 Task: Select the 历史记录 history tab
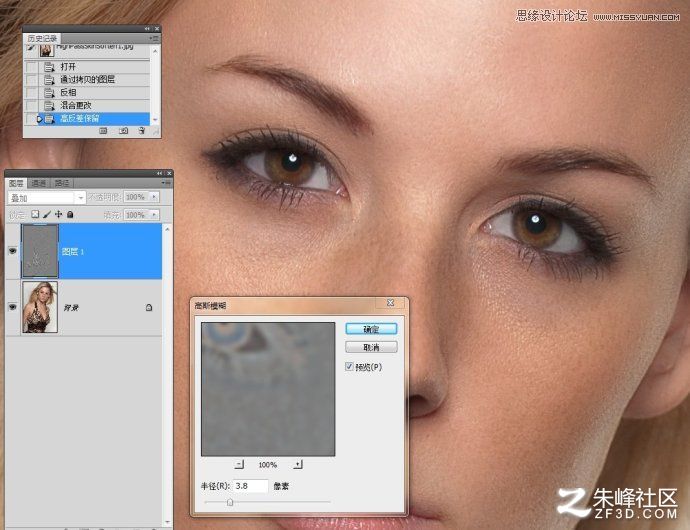click(42, 39)
